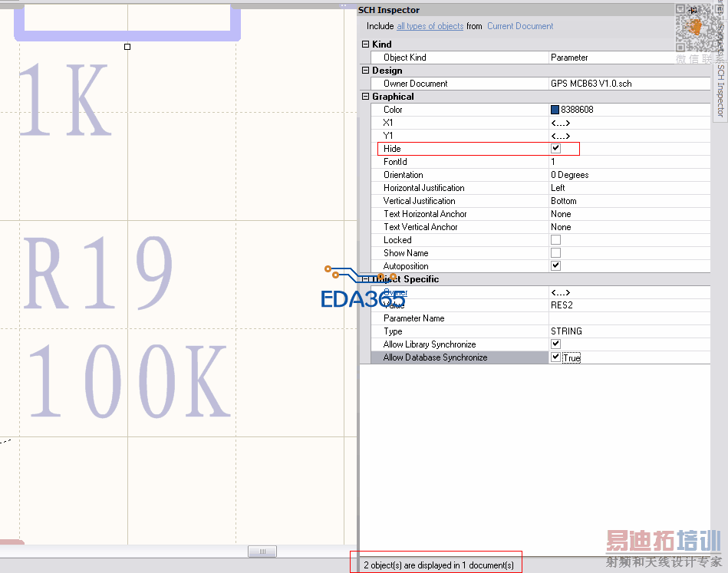Open Text Horizontal Anchor value 'None'

pos(629,213)
